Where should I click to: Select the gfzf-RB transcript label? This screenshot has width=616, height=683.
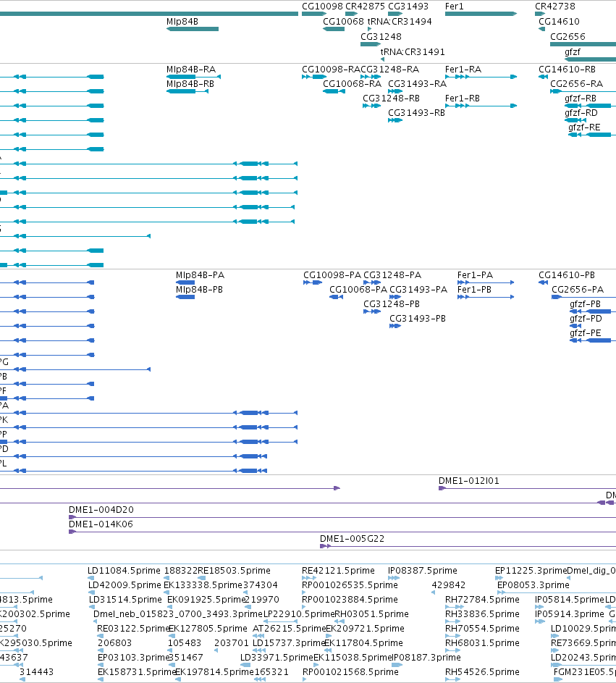pyautogui.click(x=581, y=99)
